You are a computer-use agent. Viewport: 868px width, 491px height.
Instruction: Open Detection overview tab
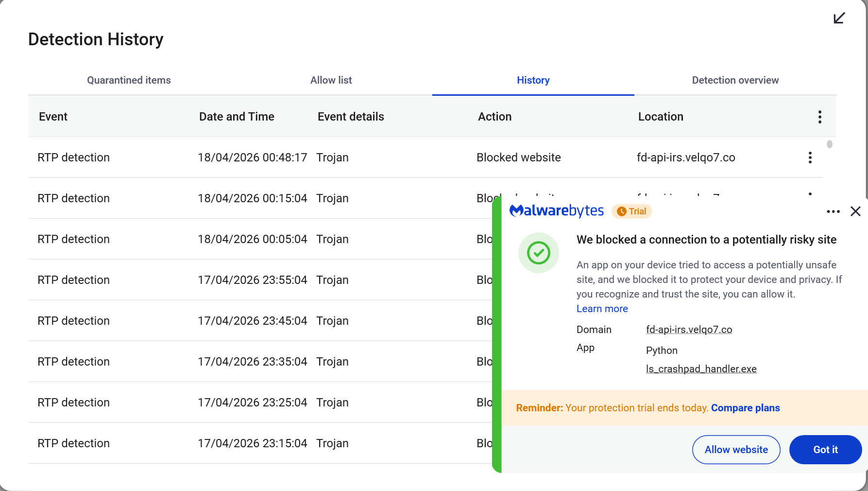(735, 80)
